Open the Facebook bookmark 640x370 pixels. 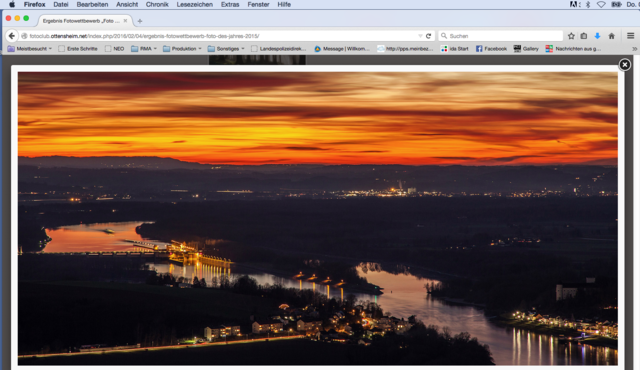pyautogui.click(x=491, y=49)
